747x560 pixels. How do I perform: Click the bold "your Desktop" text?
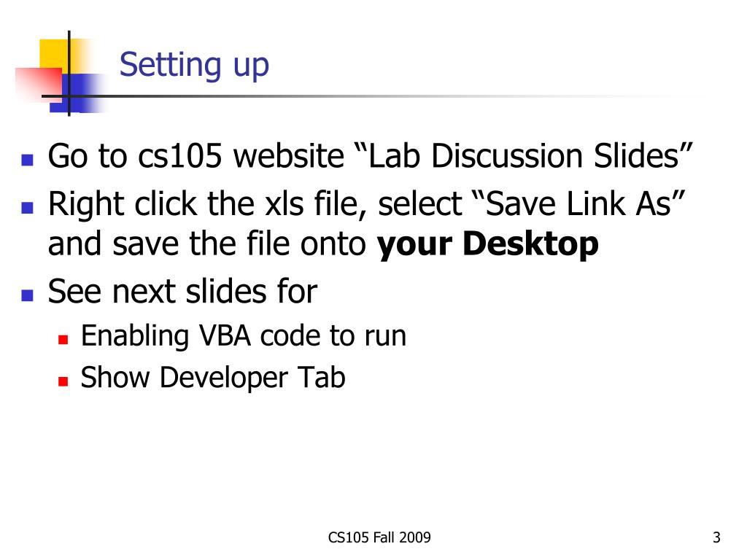pyautogui.click(x=487, y=245)
